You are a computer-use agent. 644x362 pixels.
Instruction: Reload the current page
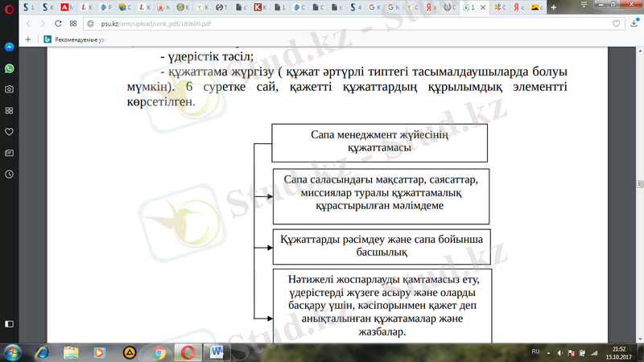(x=59, y=24)
